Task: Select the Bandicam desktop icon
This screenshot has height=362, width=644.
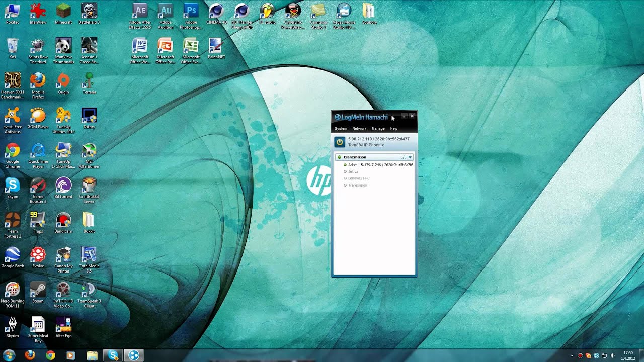Action: pyautogui.click(x=63, y=222)
